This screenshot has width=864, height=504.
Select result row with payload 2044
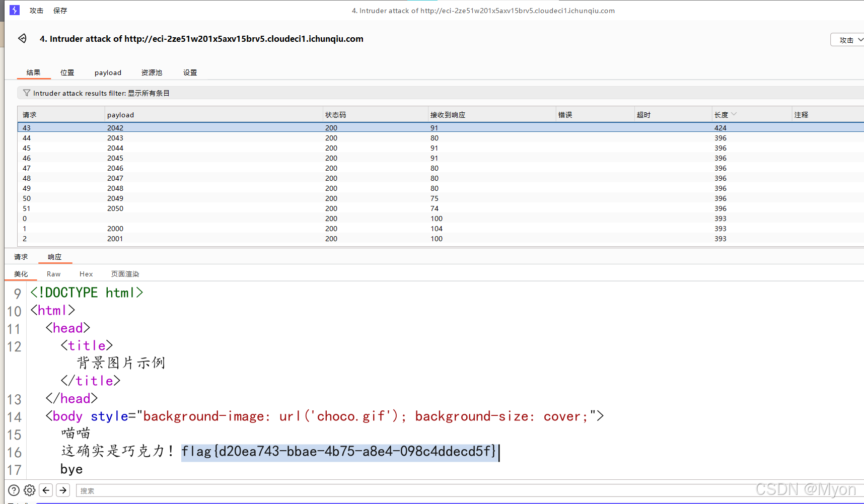(441, 148)
